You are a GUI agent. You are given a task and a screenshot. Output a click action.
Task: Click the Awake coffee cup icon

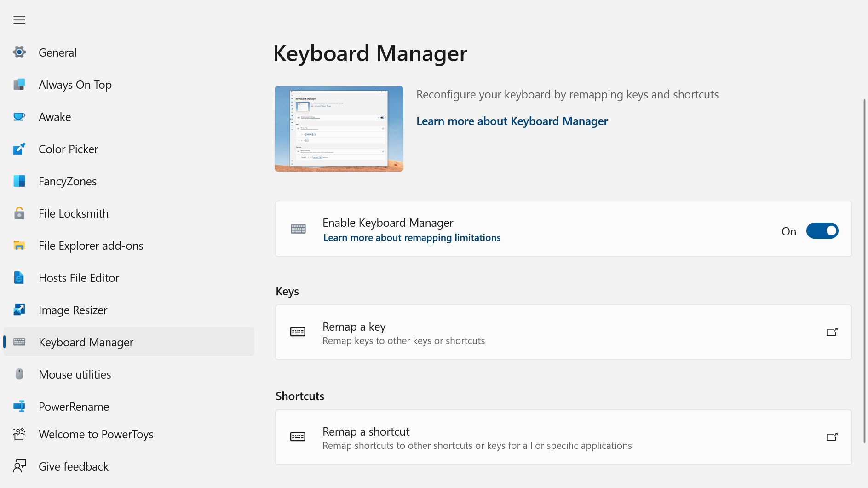tap(19, 116)
